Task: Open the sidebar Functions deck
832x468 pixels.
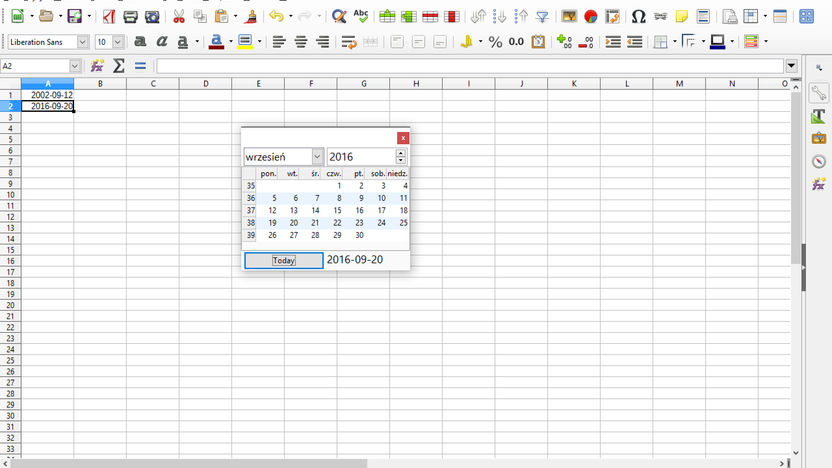Action: pyautogui.click(x=819, y=184)
